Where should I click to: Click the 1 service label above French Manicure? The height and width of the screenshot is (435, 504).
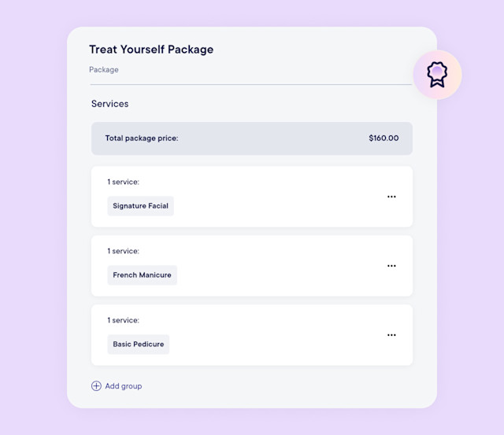click(124, 251)
